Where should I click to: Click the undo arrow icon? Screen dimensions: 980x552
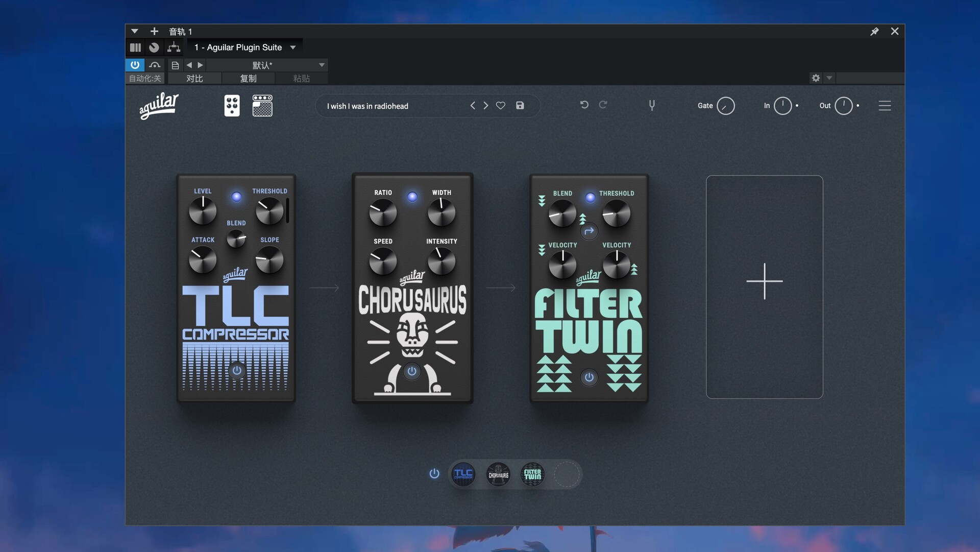click(x=584, y=105)
